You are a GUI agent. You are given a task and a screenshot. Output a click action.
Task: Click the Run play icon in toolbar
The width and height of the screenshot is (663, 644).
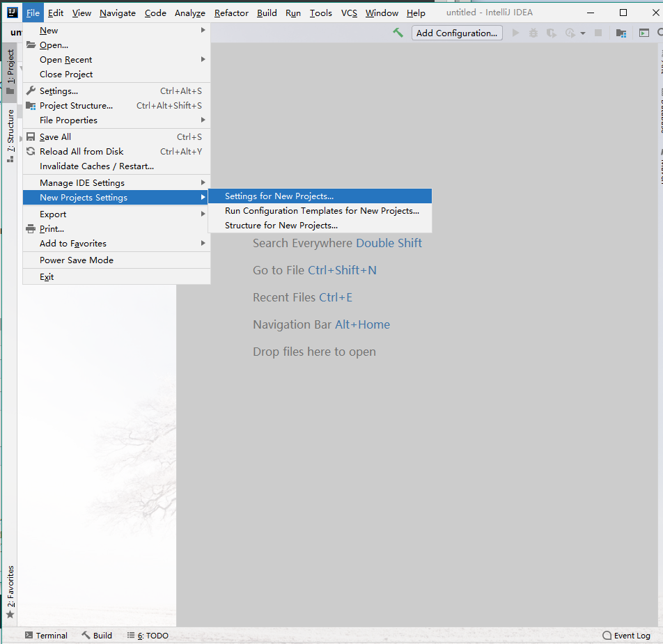515,33
